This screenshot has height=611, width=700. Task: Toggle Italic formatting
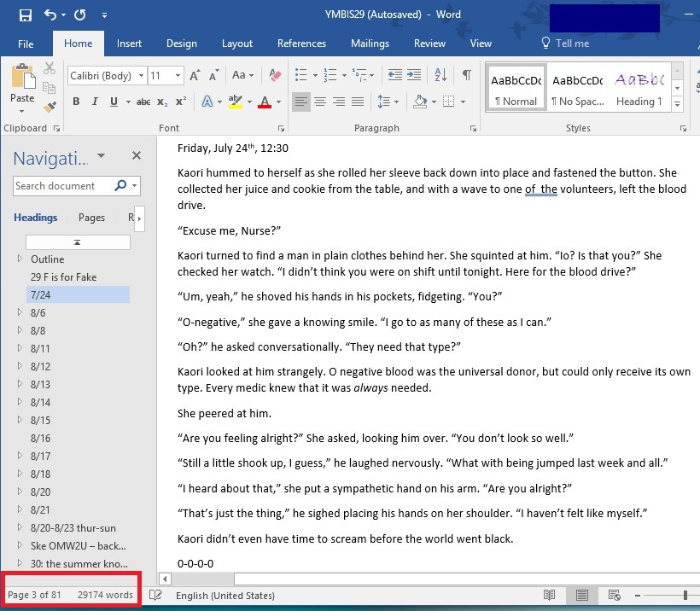94,102
